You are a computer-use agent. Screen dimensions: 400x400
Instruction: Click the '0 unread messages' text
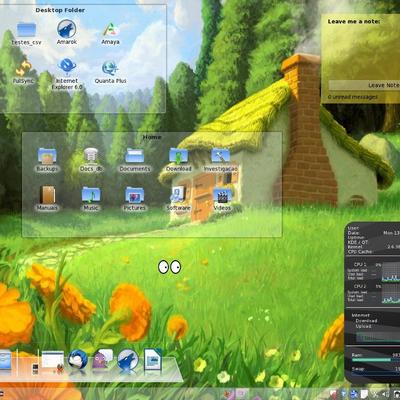[x=353, y=97]
